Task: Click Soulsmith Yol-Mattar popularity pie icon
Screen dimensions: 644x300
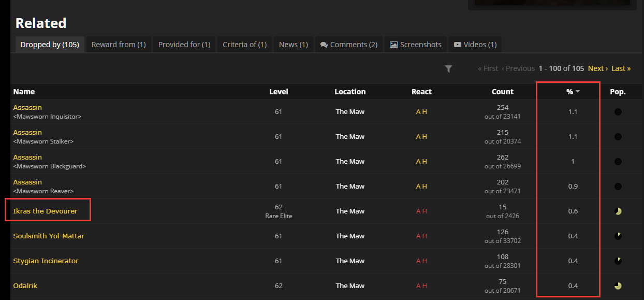Action: [x=618, y=236]
